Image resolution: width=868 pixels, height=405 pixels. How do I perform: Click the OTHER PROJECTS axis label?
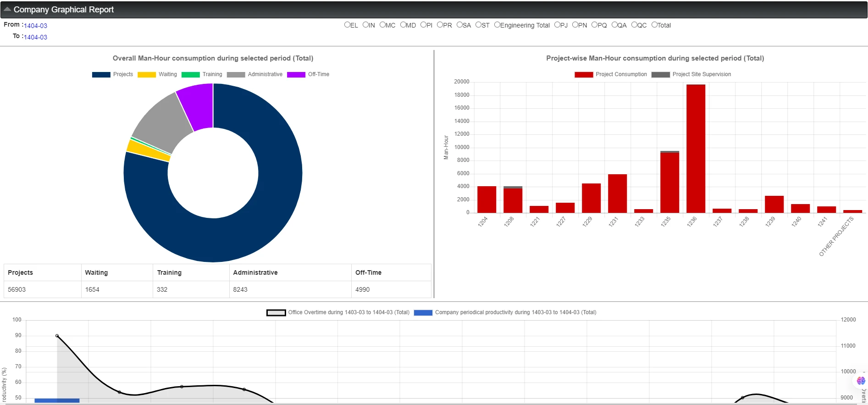pyautogui.click(x=836, y=236)
